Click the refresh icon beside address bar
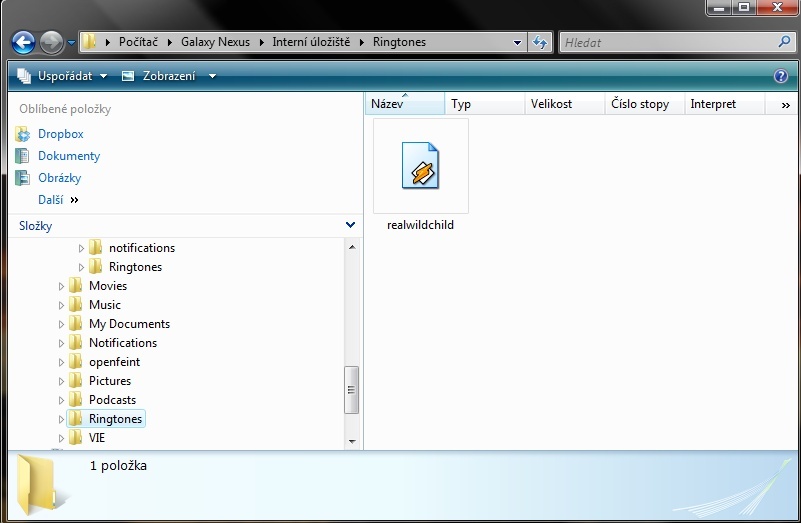This screenshot has height=523, width=801. pos(541,43)
